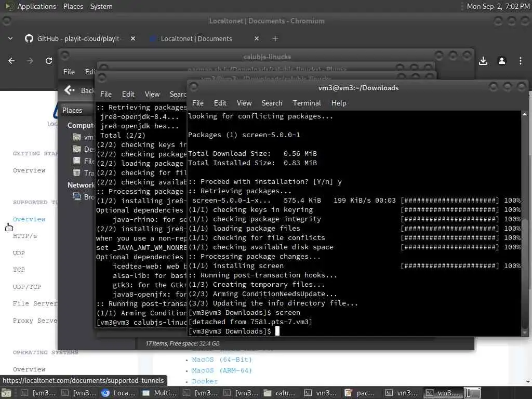Viewport: 532px width, 399px height.
Task: Go forward in Chromium
Action: click(x=30, y=61)
